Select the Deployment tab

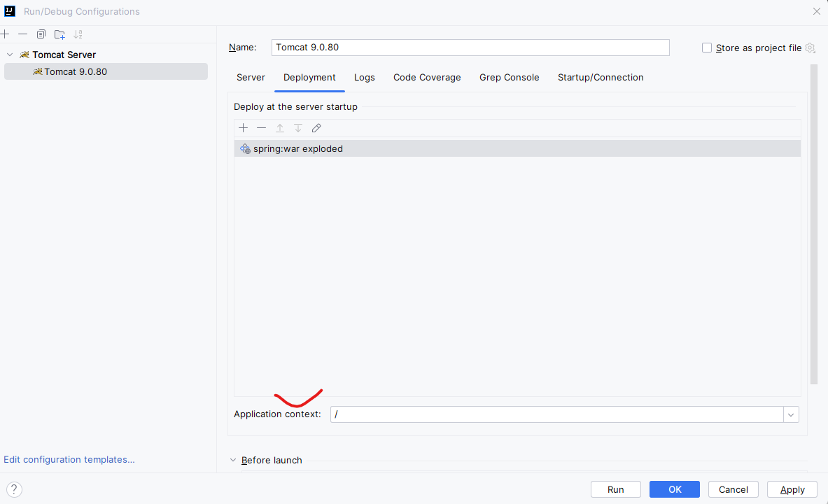(x=309, y=77)
